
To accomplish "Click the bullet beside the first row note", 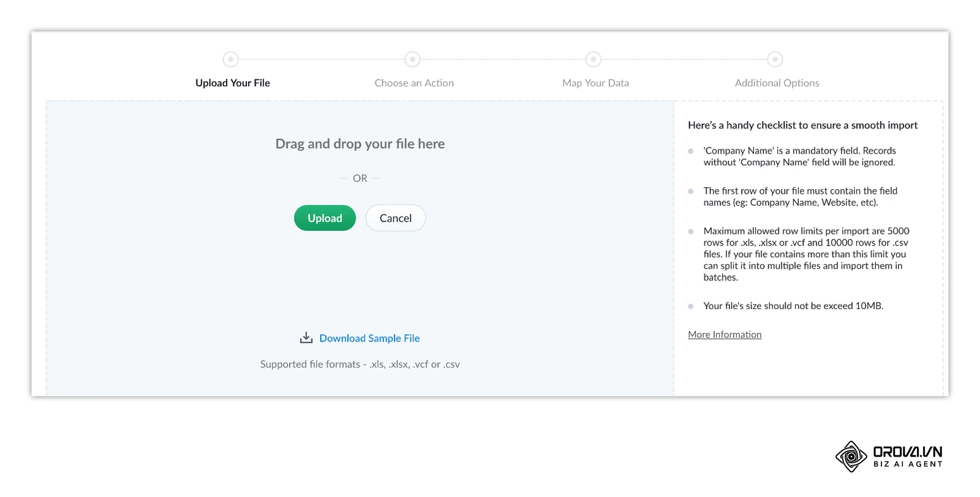I will pyautogui.click(x=691, y=191).
